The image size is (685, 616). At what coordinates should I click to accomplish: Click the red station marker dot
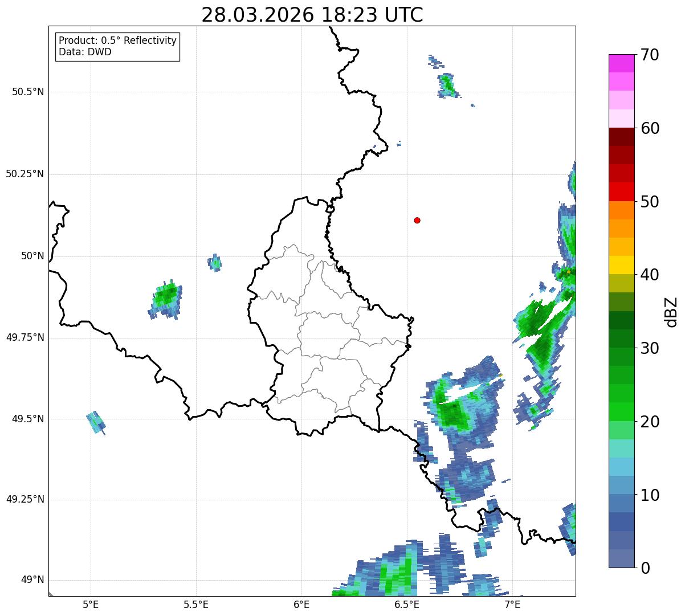[x=417, y=220]
